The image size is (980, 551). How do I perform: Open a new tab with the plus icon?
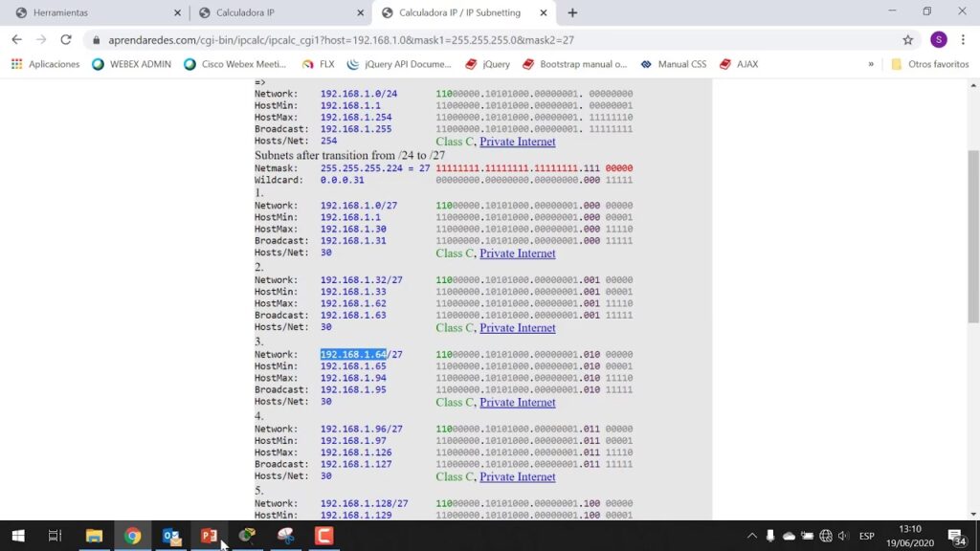coord(572,12)
